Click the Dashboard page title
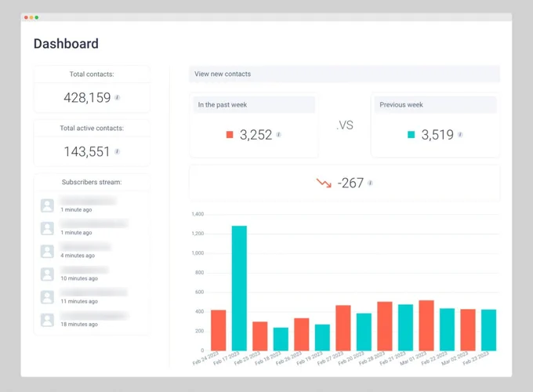The width and height of the screenshot is (533, 392). point(66,44)
